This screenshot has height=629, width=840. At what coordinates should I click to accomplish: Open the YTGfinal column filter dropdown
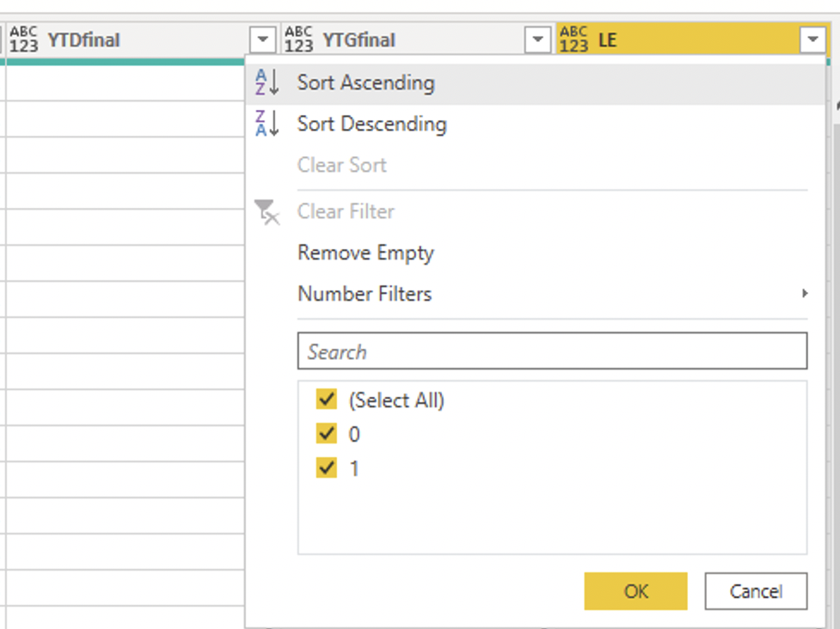[x=538, y=39]
